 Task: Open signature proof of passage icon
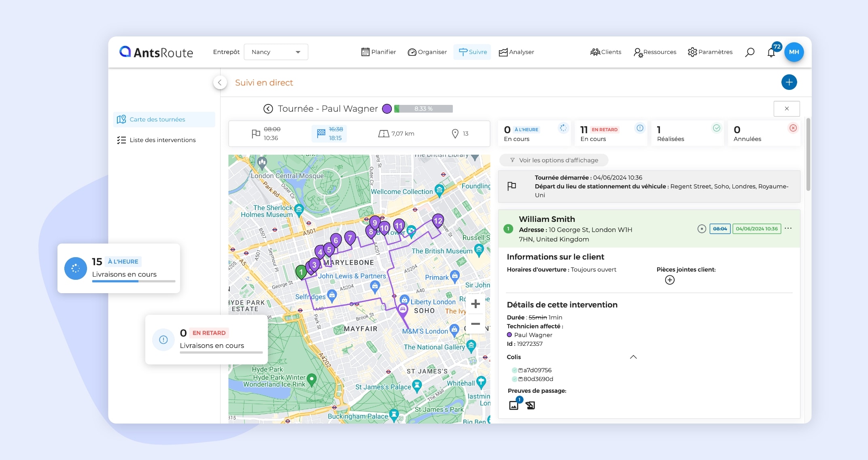pyautogui.click(x=530, y=405)
